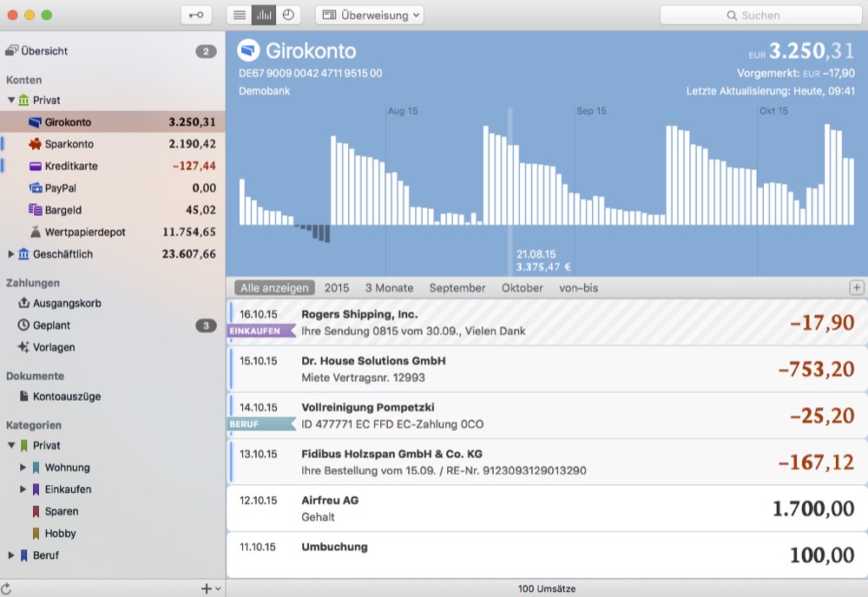
Task: Select the Kreditkarte card icon
Action: 36,166
